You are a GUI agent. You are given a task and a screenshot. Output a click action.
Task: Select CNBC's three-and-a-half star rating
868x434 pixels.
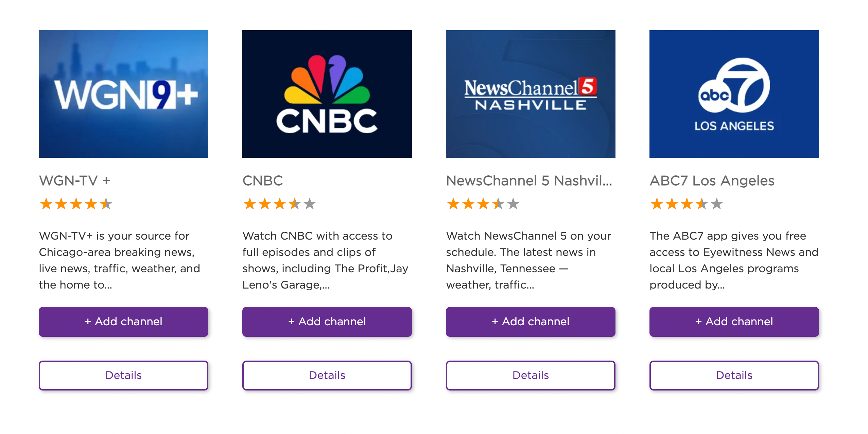[279, 204]
